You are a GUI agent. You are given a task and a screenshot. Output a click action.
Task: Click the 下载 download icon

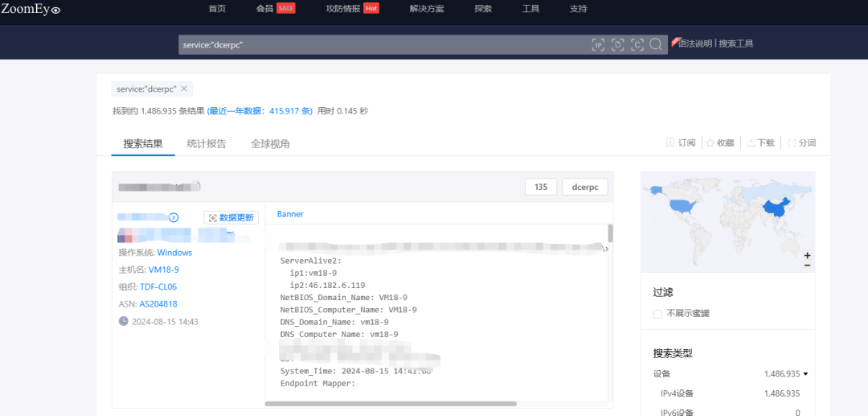(x=751, y=143)
